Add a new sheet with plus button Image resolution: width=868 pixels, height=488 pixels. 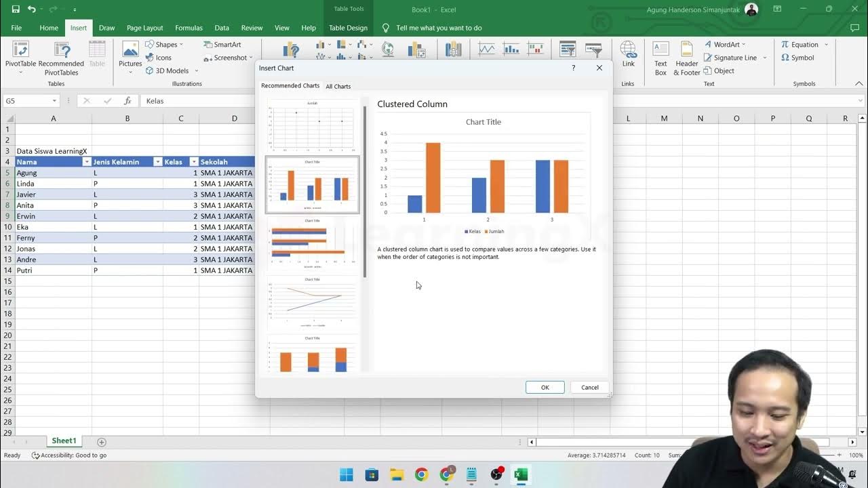[x=102, y=442]
